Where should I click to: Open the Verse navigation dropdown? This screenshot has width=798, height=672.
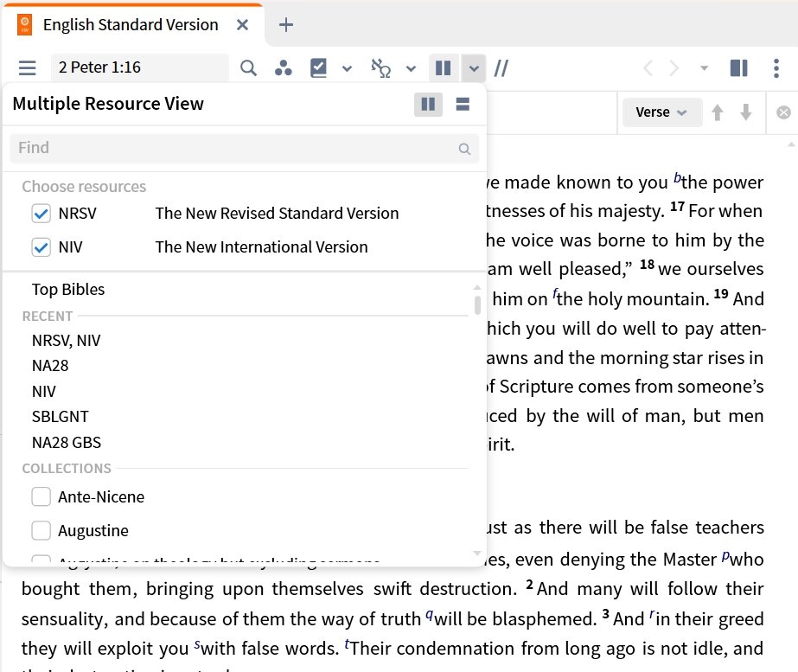(x=661, y=112)
